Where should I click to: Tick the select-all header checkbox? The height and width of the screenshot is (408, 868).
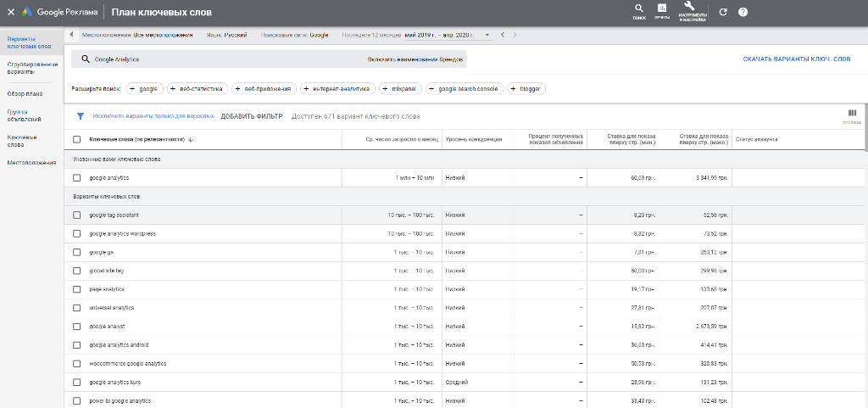pos(77,139)
